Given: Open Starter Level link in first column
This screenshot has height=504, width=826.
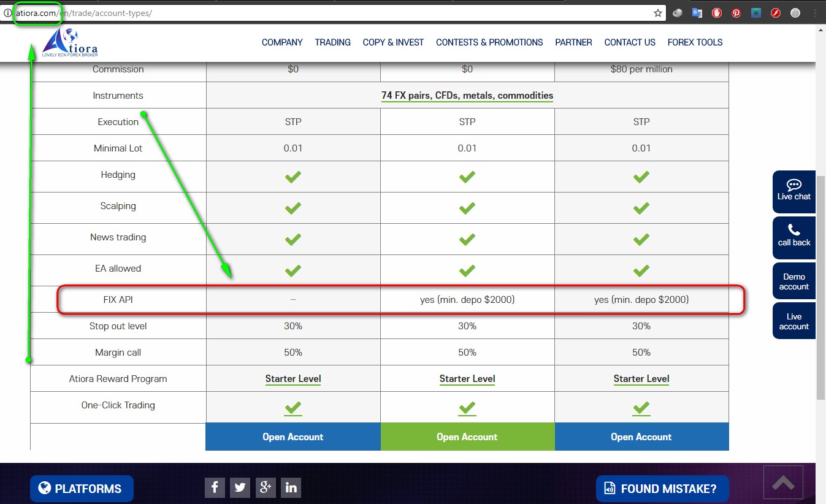Looking at the screenshot, I should pyautogui.click(x=293, y=379).
